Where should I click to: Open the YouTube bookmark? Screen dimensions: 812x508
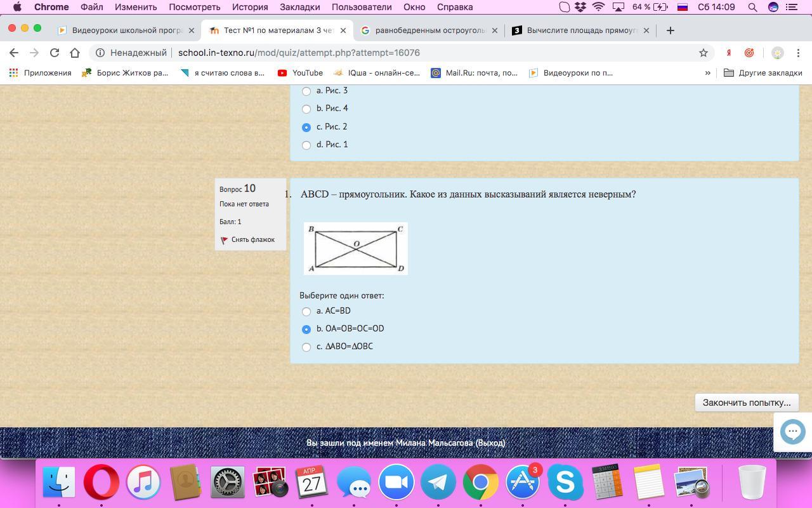(x=301, y=73)
